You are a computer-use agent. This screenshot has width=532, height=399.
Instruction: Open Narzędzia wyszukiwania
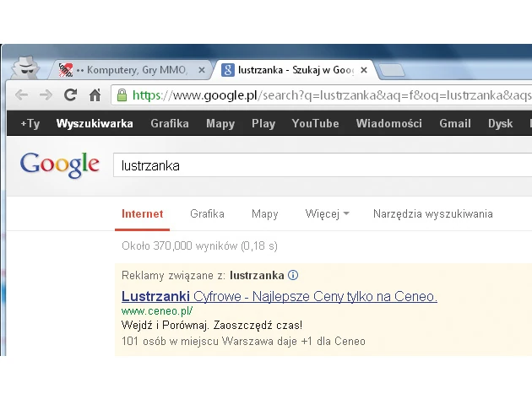[x=433, y=214]
